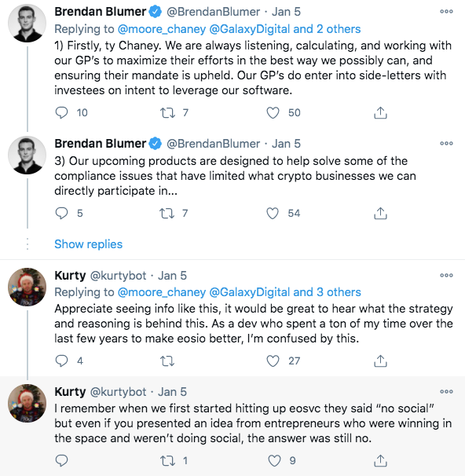Share the first Brendan Blumer tweet

click(380, 112)
